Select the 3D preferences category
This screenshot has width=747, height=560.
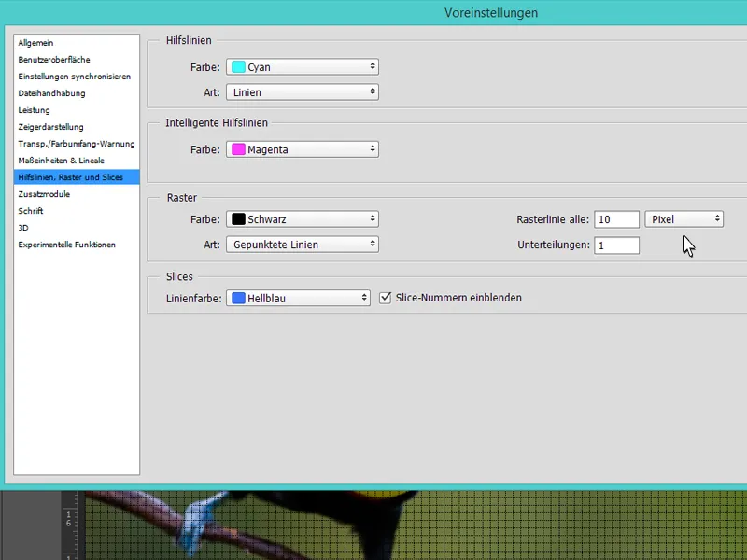point(23,228)
